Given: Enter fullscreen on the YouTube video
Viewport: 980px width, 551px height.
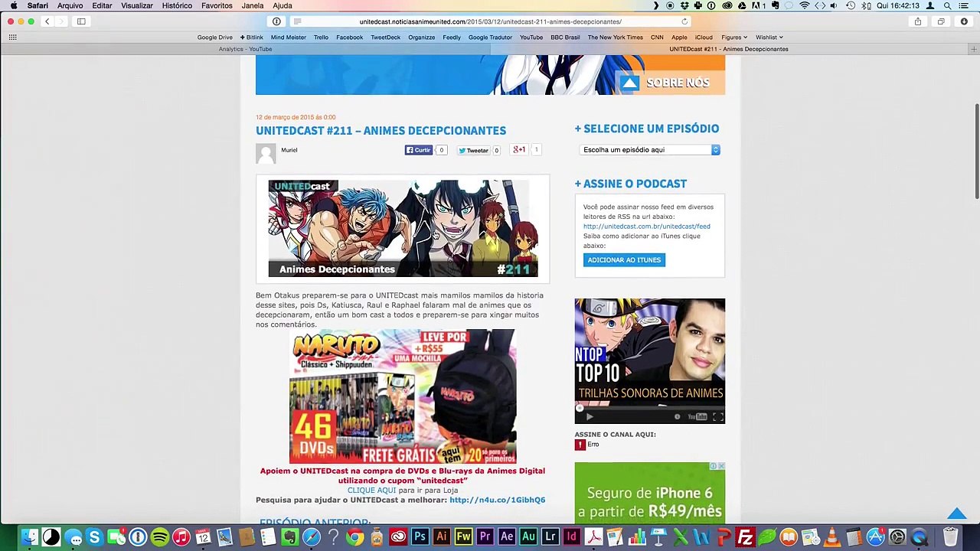Looking at the screenshot, I should (x=717, y=416).
